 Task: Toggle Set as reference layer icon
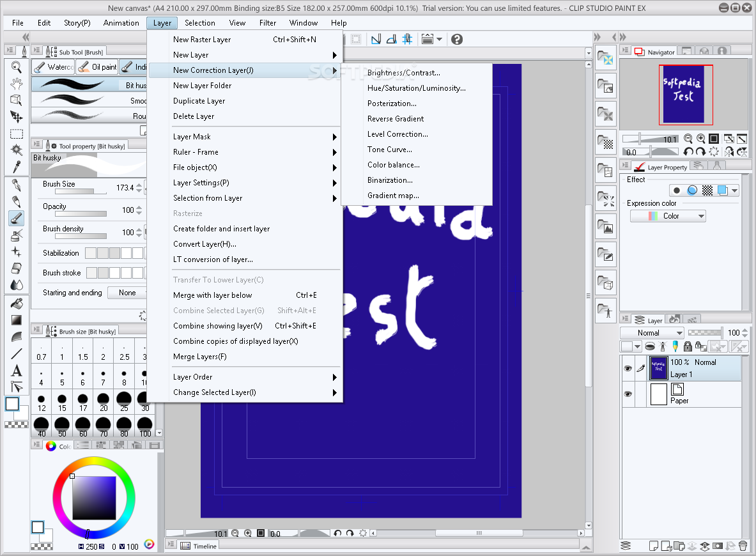click(663, 346)
